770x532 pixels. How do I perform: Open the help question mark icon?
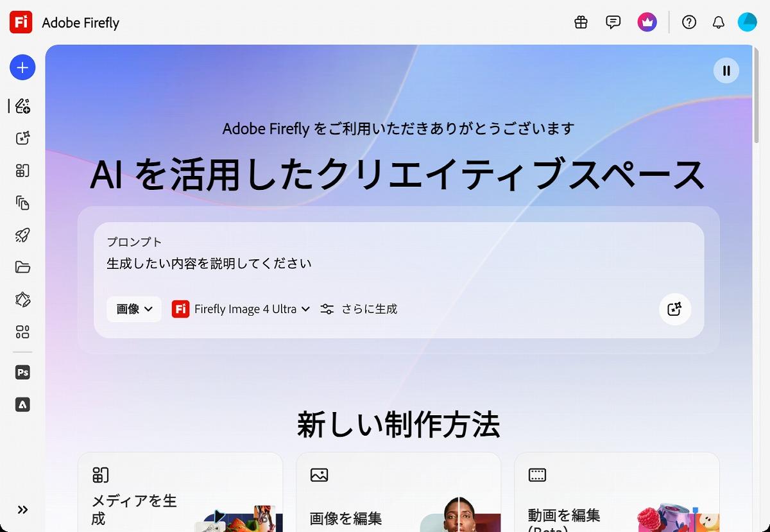point(689,22)
